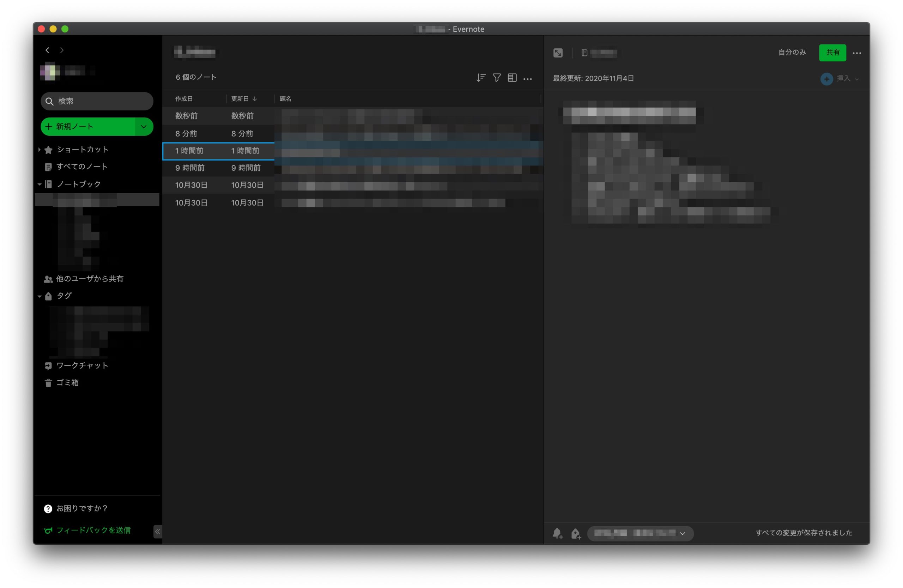
Task: Click the selected notebook in sidebar
Action: [x=97, y=200]
